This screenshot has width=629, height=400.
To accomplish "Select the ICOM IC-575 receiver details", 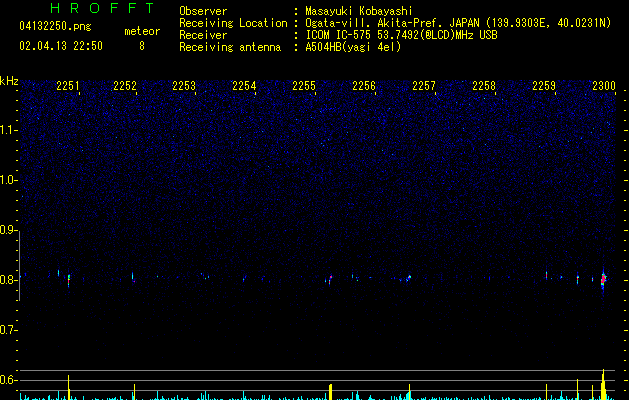I will [x=402, y=35].
